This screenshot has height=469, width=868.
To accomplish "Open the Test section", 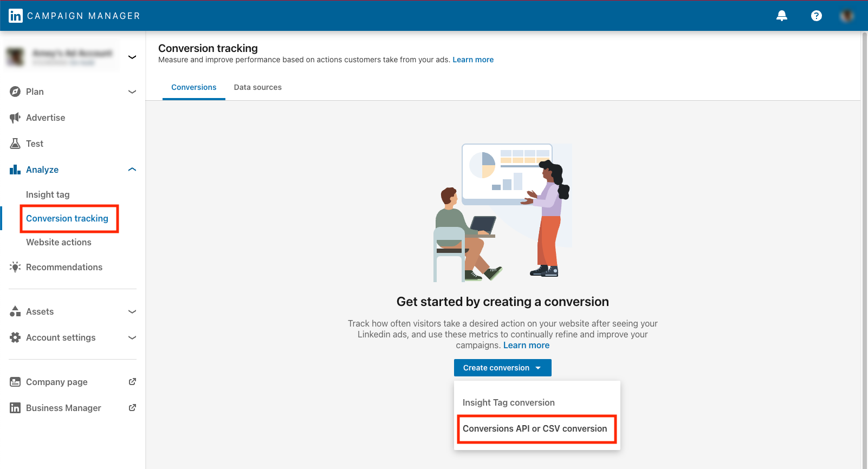I will [x=35, y=144].
